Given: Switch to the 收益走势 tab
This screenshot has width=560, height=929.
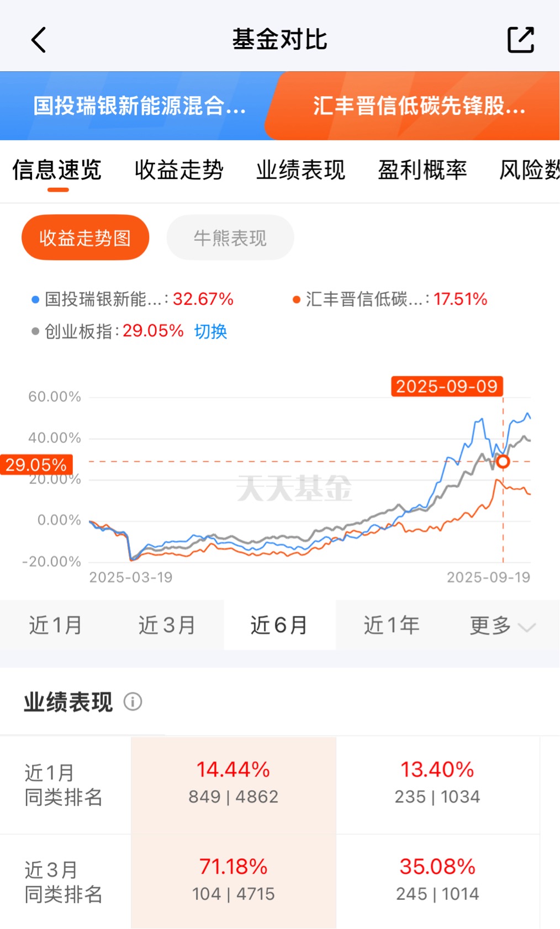Looking at the screenshot, I should click(x=179, y=170).
